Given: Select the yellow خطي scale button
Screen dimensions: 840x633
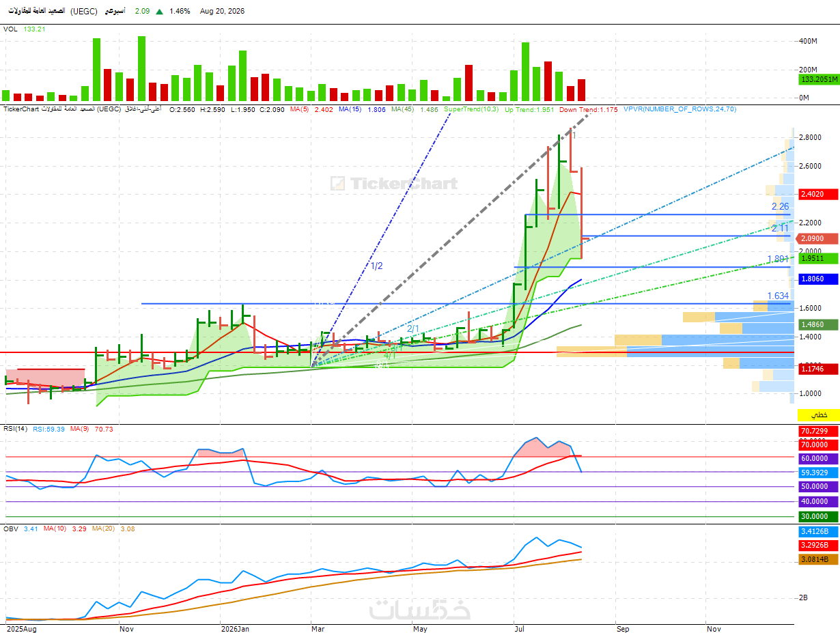Looking at the screenshot, I should (818, 415).
